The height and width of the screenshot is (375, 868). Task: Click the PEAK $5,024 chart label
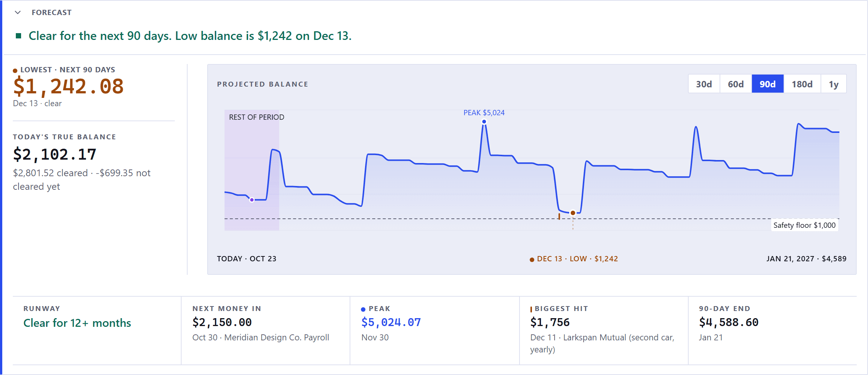(x=484, y=113)
